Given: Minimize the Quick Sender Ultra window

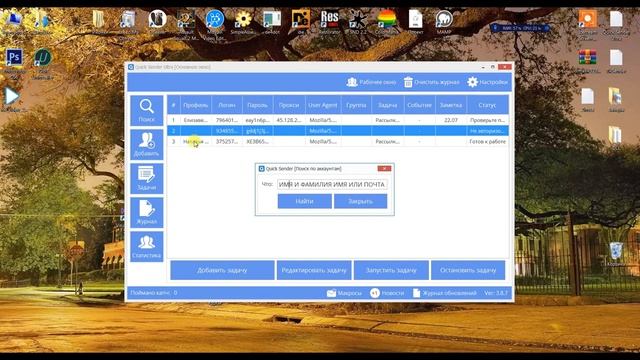Looking at the screenshot, I should coord(483,67).
